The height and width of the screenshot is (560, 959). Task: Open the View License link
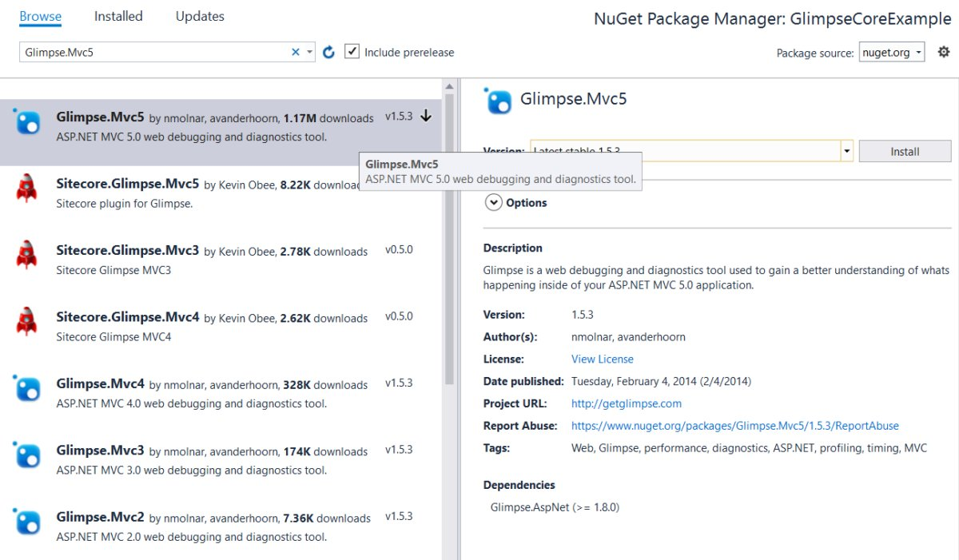click(603, 359)
